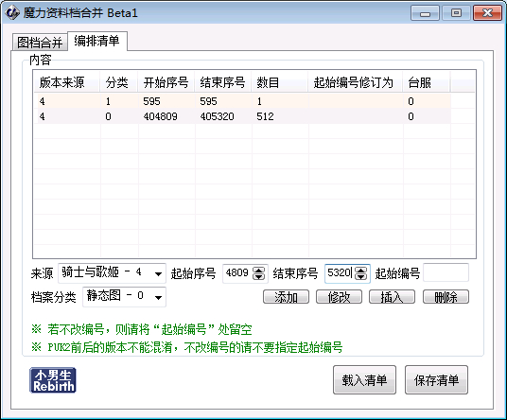Switch to the 图档合并 tab

[40, 43]
